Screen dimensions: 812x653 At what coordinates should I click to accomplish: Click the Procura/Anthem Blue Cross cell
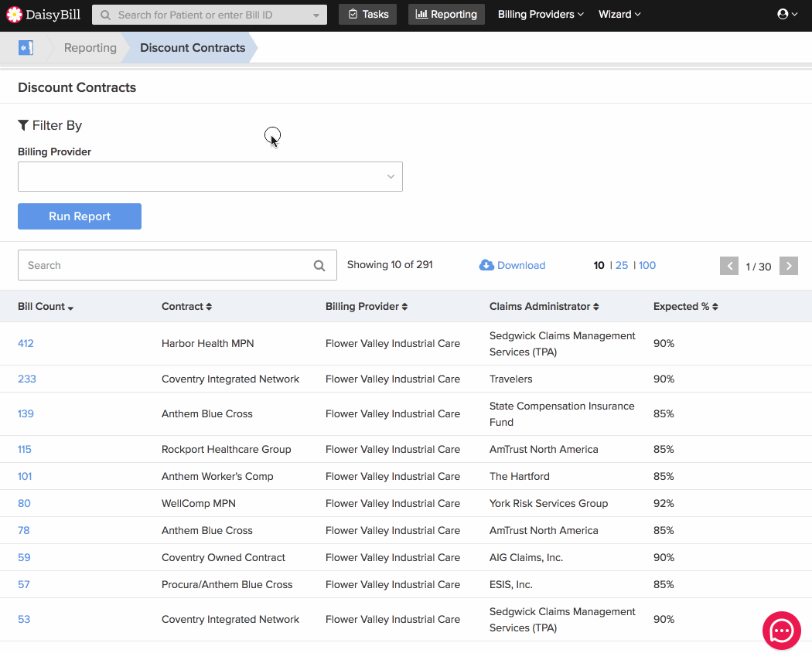pos(227,585)
